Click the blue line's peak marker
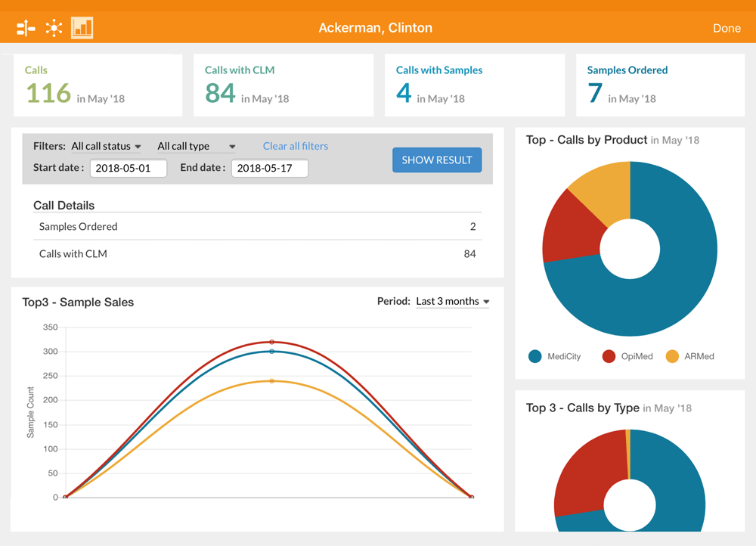 click(271, 352)
